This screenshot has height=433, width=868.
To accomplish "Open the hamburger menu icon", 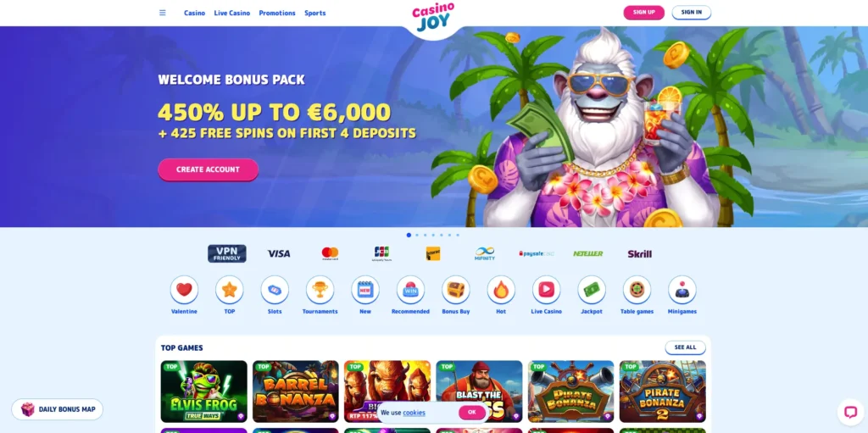I will click(x=162, y=13).
